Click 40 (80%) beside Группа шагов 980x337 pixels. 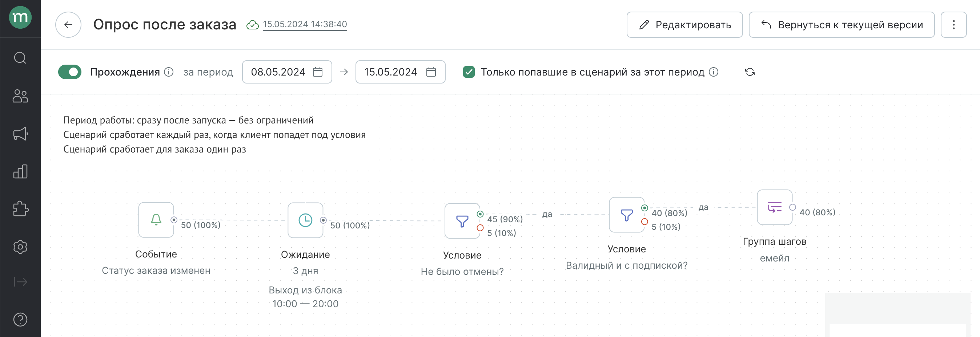817,212
